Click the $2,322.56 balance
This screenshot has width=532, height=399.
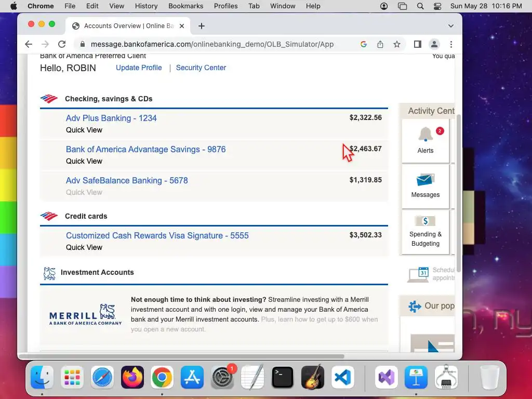365,117
